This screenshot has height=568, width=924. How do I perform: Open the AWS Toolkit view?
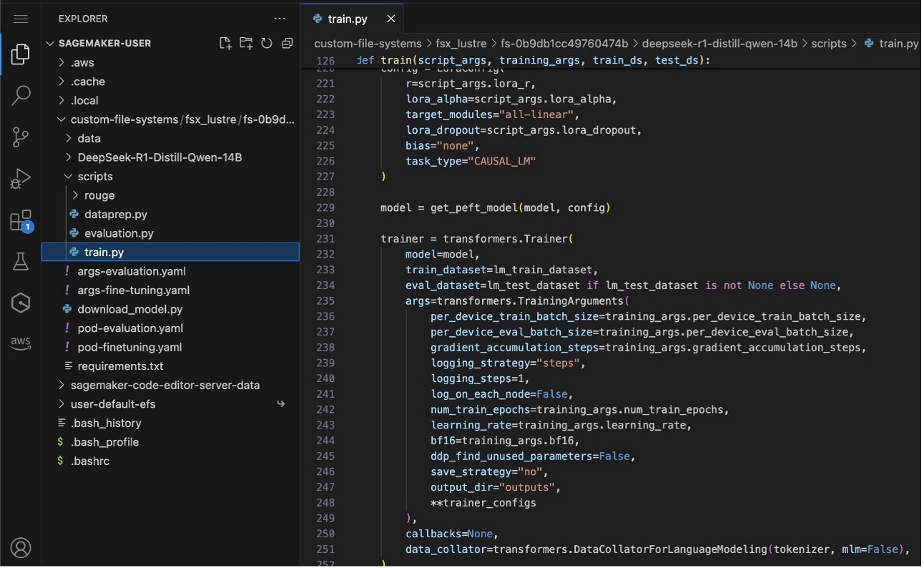coord(21,343)
